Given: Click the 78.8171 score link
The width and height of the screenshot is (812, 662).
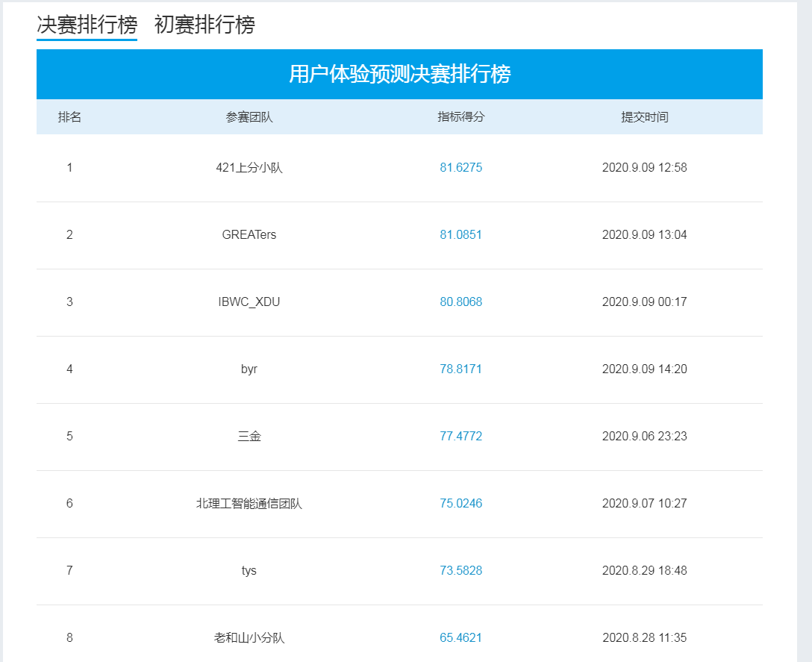Looking at the screenshot, I should pos(460,369).
